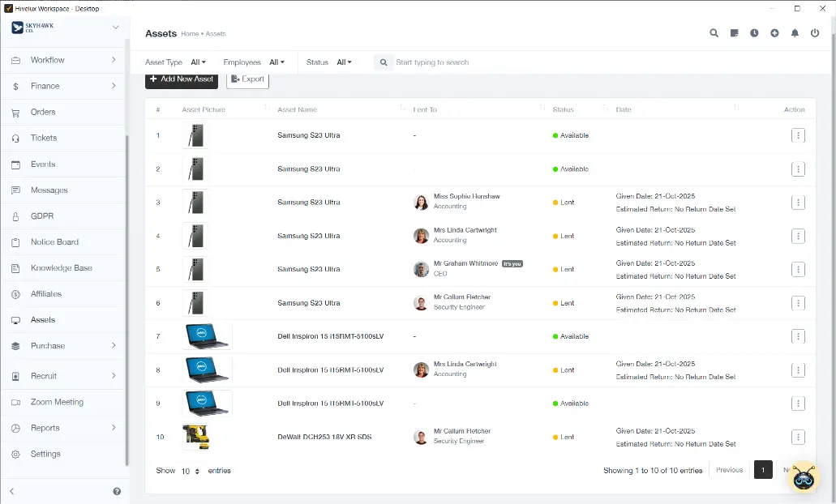Open Asset Type All dropdown

coord(198,62)
